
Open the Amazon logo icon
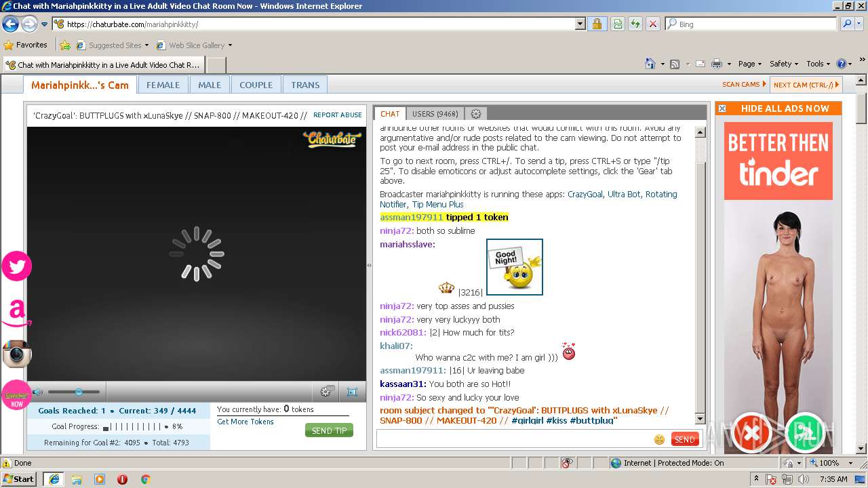[x=17, y=312]
